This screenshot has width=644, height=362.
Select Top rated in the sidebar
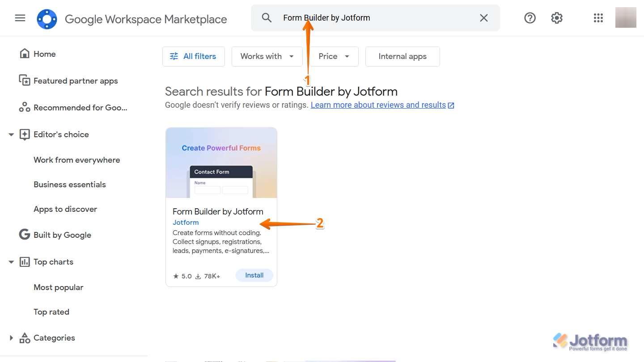[x=51, y=311]
